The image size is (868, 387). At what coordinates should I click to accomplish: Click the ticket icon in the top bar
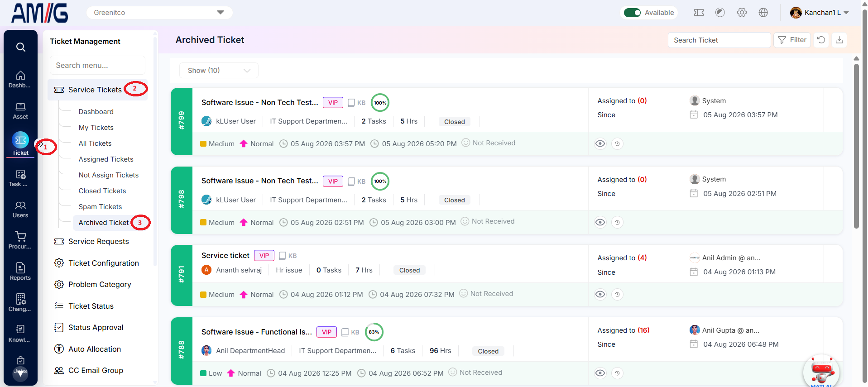pyautogui.click(x=699, y=13)
